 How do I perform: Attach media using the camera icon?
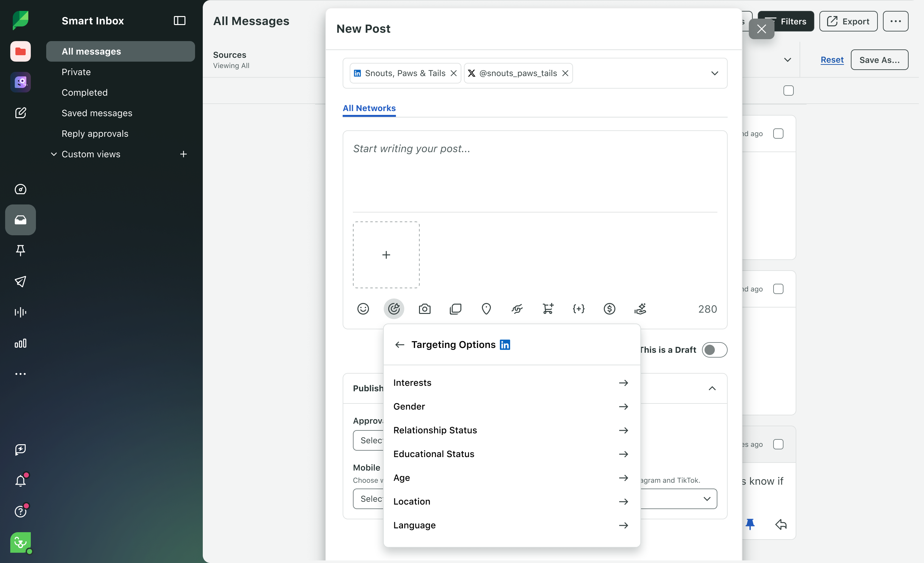pyautogui.click(x=424, y=308)
